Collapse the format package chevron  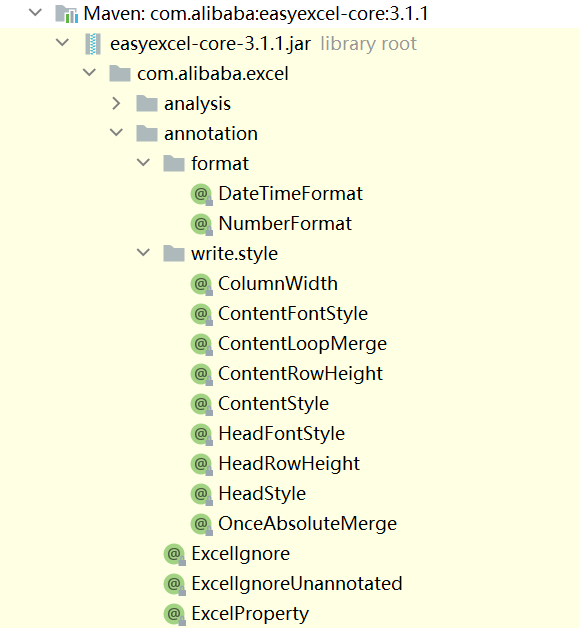pyautogui.click(x=143, y=163)
